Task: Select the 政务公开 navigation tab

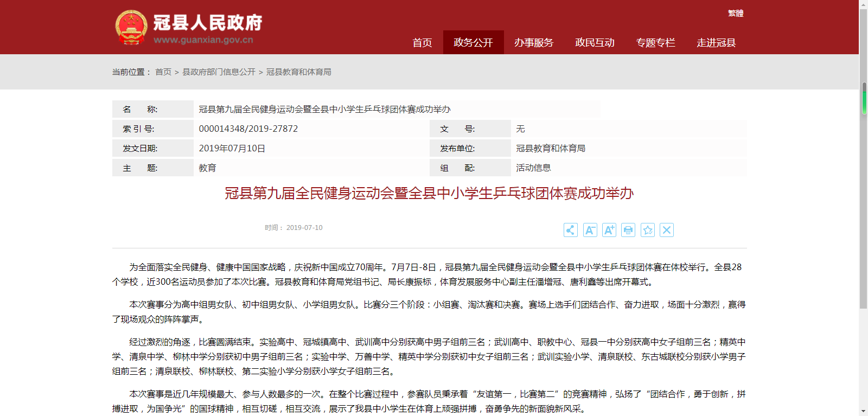Action: click(x=474, y=42)
